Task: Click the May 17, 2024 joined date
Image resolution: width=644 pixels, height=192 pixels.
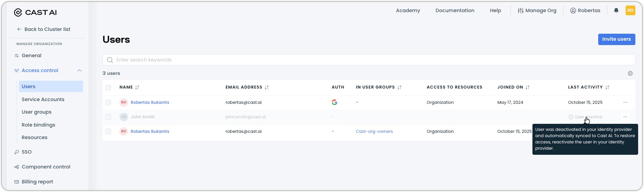Action: pos(510,102)
